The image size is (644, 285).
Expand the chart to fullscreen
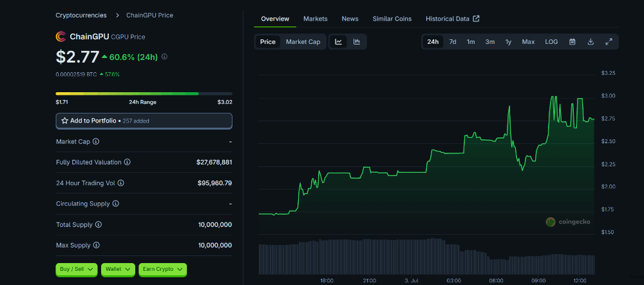point(609,41)
